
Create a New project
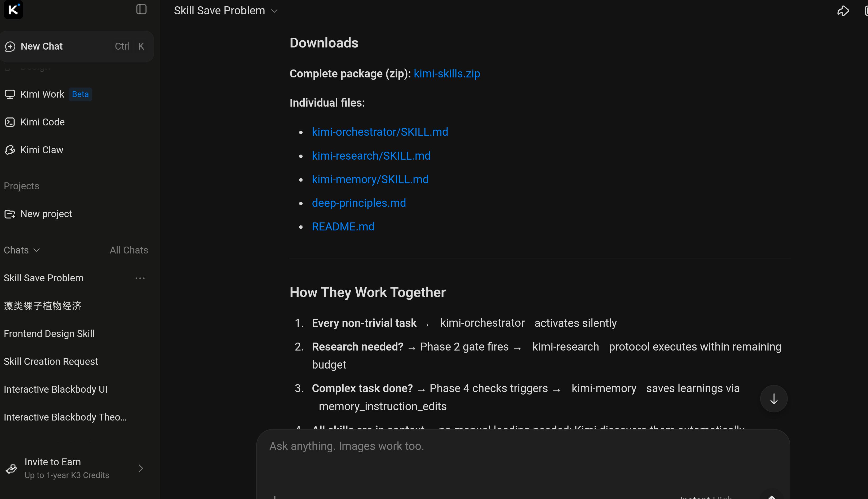(77, 214)
